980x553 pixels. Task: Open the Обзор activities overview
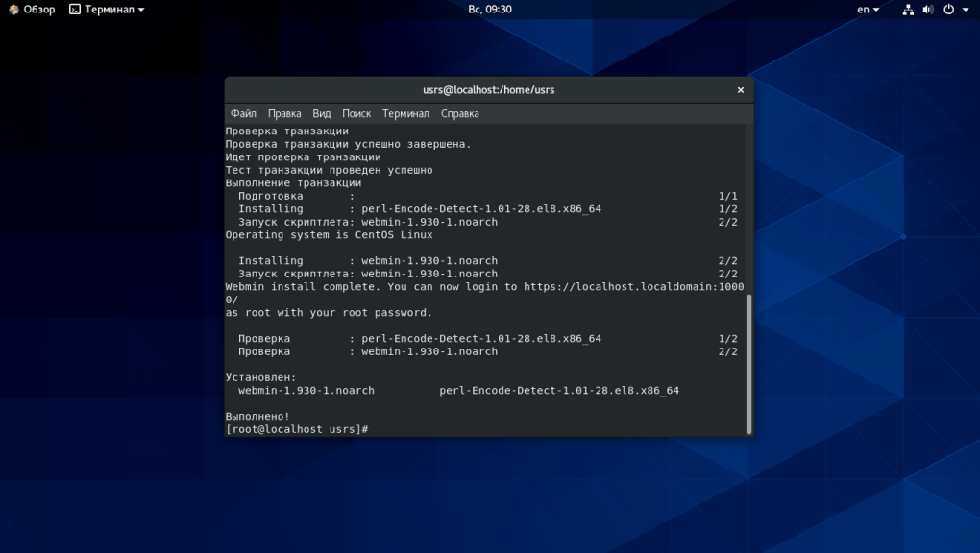click(x=38, y=10)
